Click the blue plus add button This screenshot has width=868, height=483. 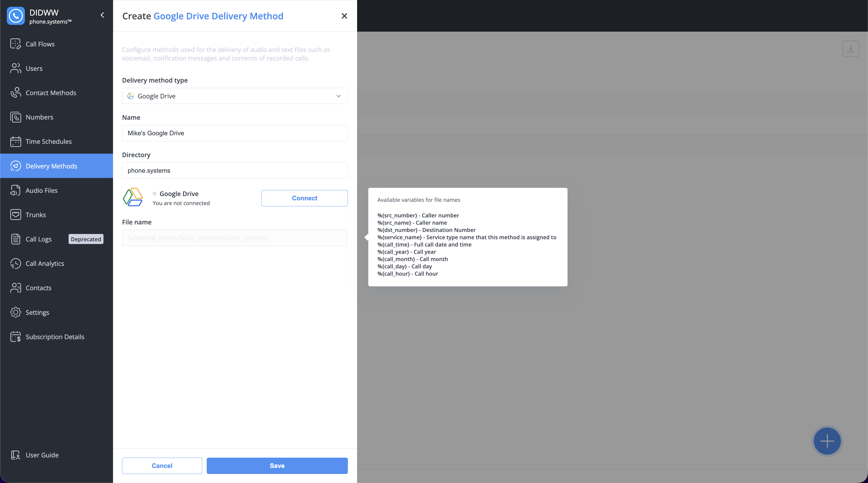point(827,441)
